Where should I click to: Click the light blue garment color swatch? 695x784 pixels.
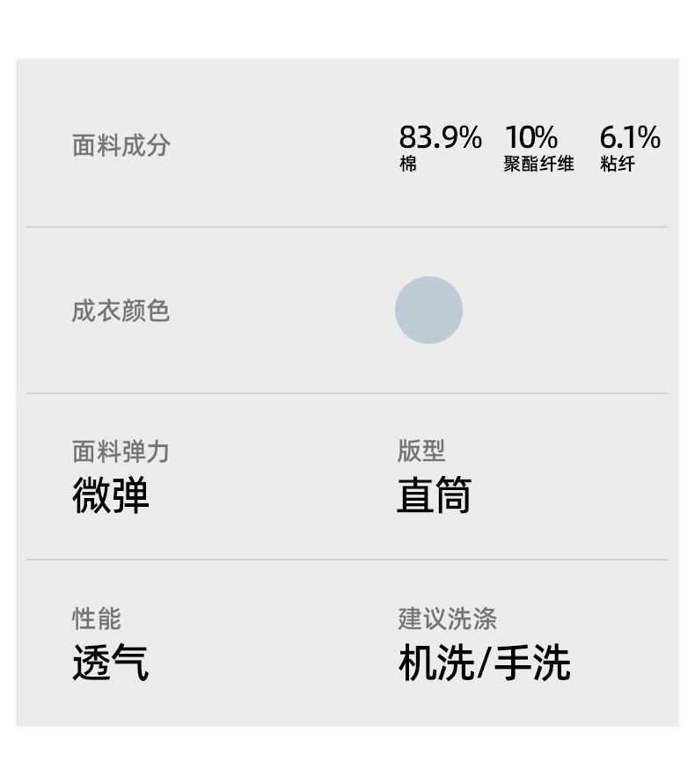428,310
